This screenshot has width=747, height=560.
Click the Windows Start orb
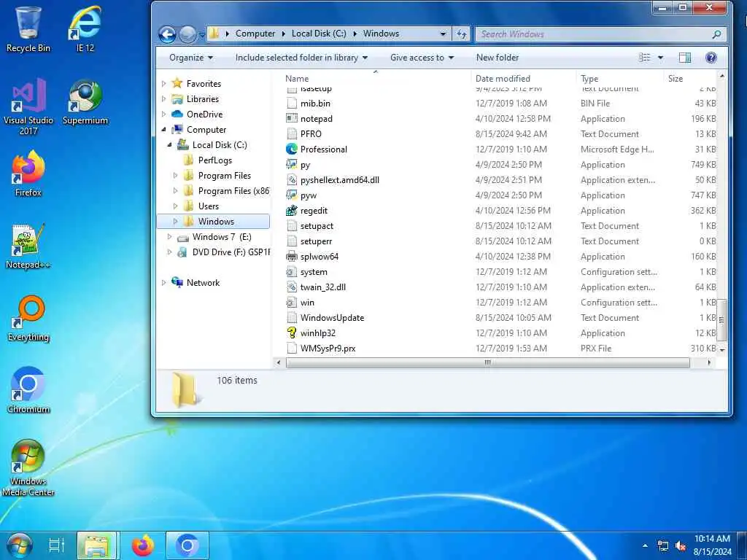(x=20, y=545)
